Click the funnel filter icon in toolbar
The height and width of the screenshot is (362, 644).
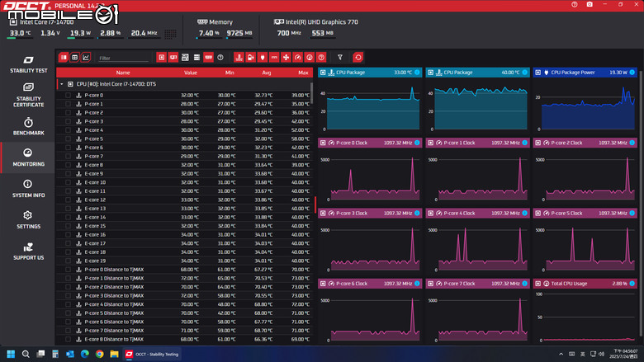[340, 58]
